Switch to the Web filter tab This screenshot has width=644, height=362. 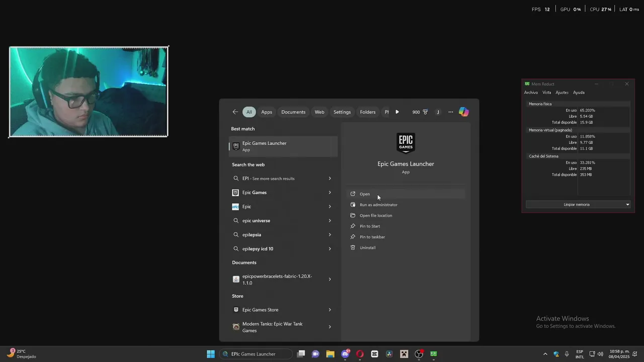[319, 112]
